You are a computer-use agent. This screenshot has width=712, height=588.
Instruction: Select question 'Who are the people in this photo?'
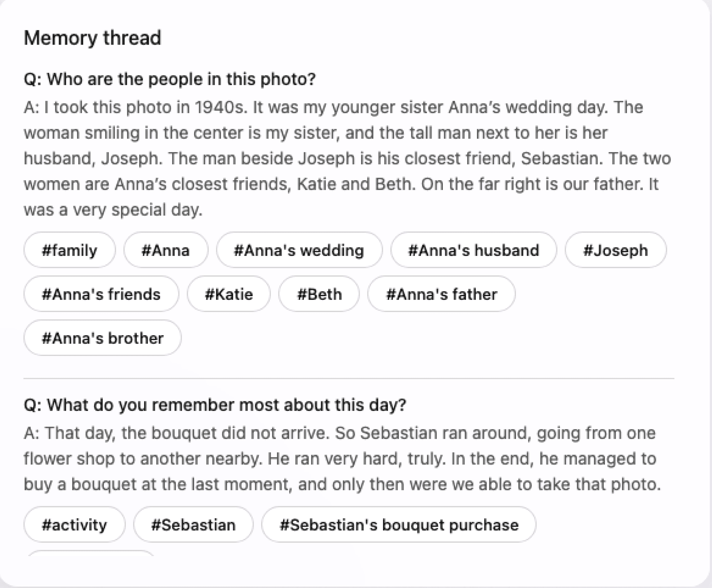170,79
